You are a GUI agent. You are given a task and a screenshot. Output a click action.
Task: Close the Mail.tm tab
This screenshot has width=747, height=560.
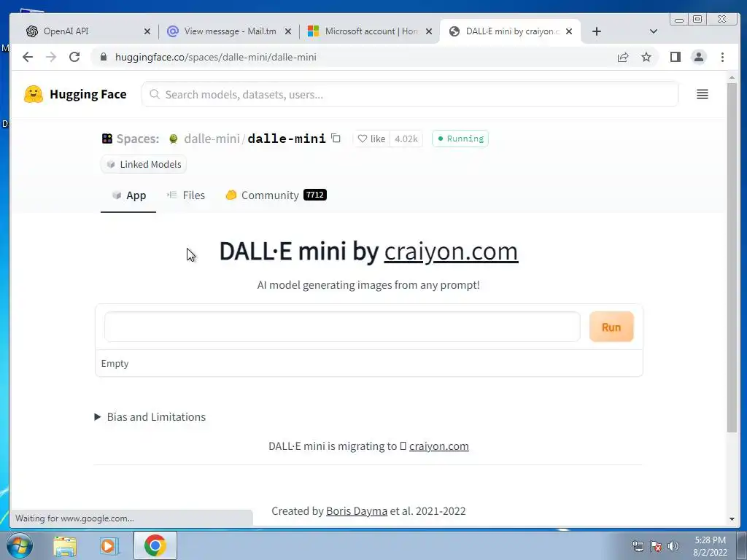click(287, 31)
